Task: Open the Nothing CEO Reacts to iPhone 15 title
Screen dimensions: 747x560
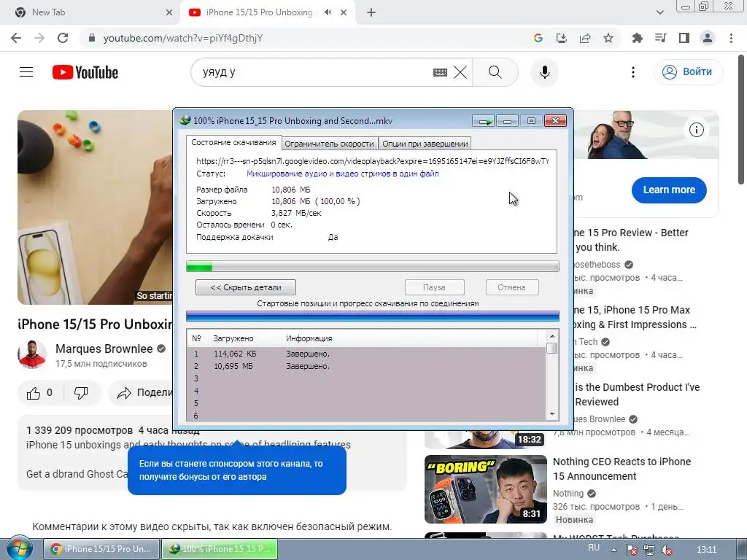Action: (622, 469)
